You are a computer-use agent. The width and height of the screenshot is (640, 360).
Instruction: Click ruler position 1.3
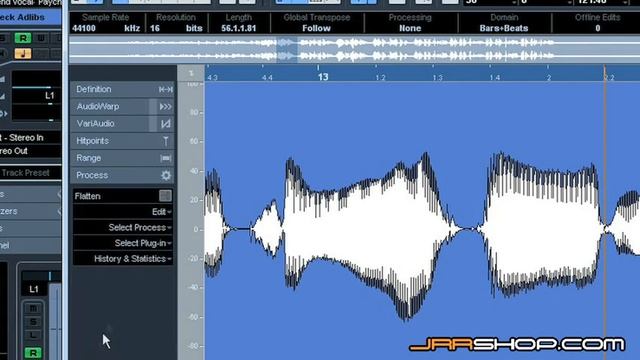coord(437,78)
